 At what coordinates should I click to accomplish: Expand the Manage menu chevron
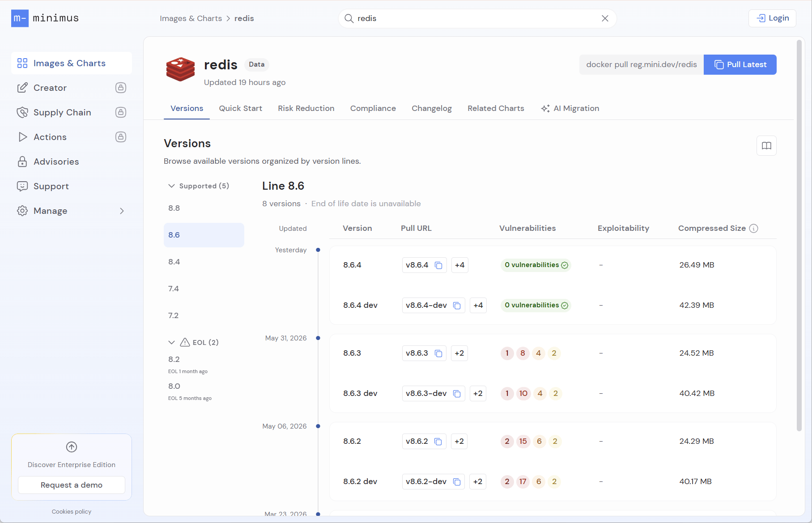point(122,211)
